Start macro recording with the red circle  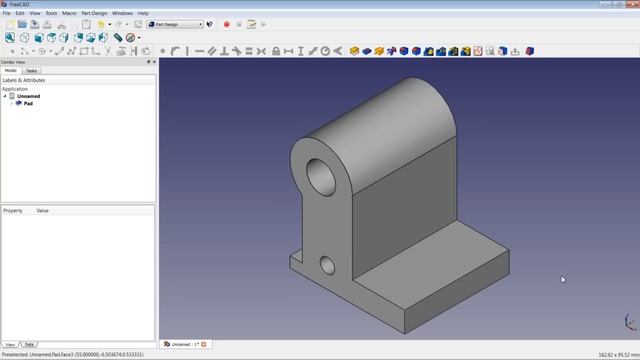click(227, 24)
